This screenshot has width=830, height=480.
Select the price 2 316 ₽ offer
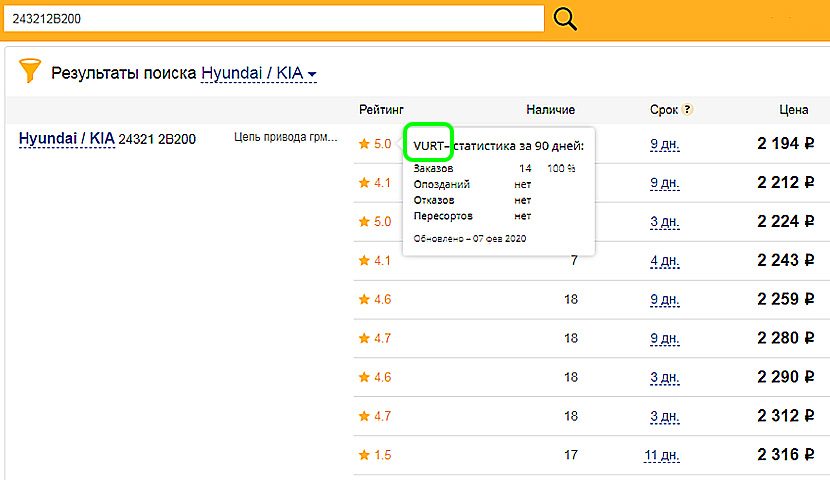tap(786, 455)
